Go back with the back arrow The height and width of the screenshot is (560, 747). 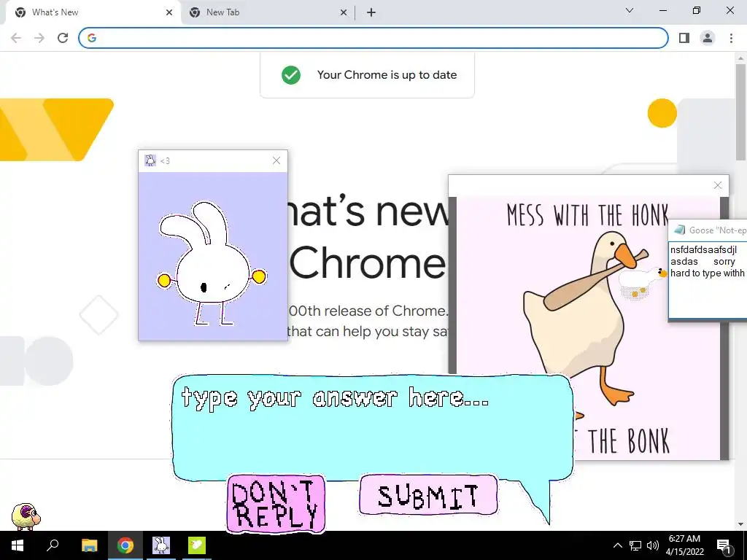[16, 38]
